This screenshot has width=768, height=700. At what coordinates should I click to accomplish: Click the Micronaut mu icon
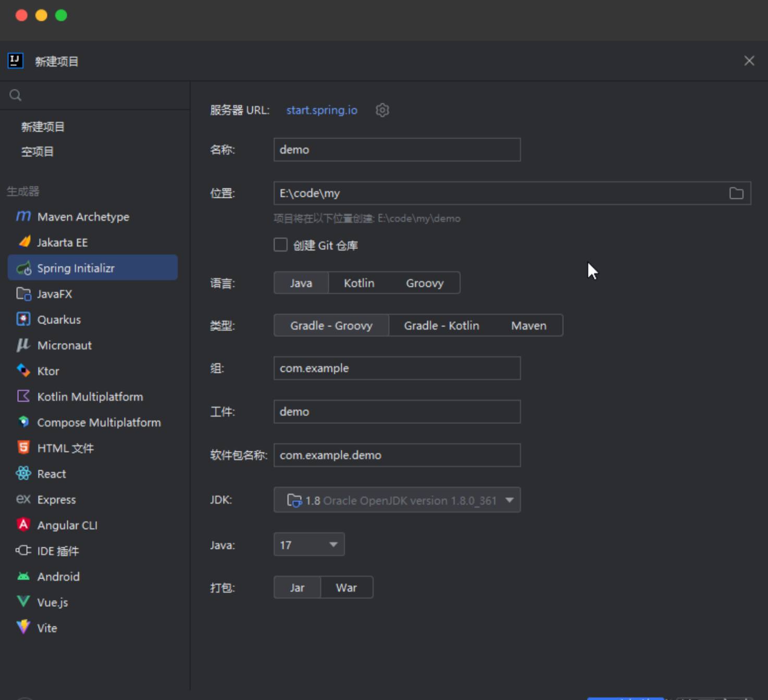click(23, 345)
